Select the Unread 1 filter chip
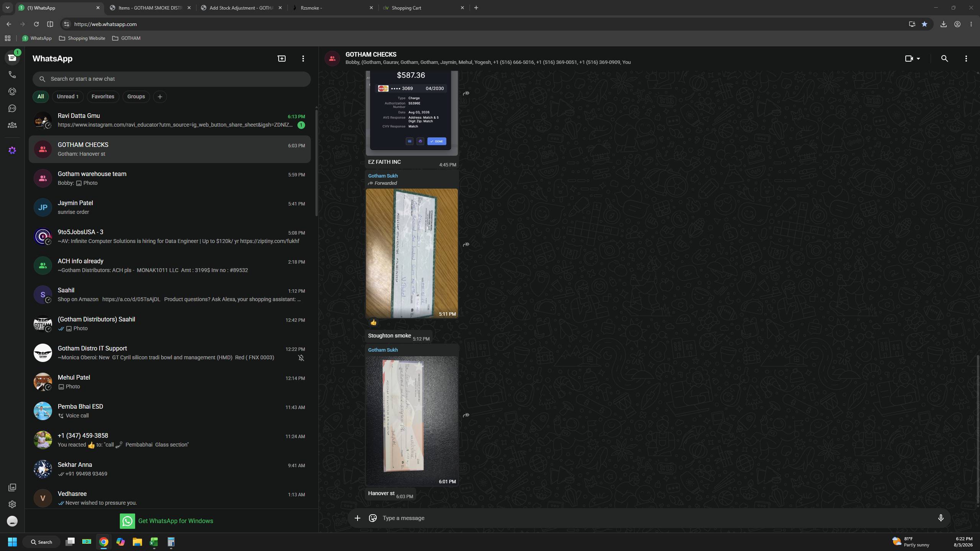The width and height of the screenshot is (980, 551). [x=68, y=96]
